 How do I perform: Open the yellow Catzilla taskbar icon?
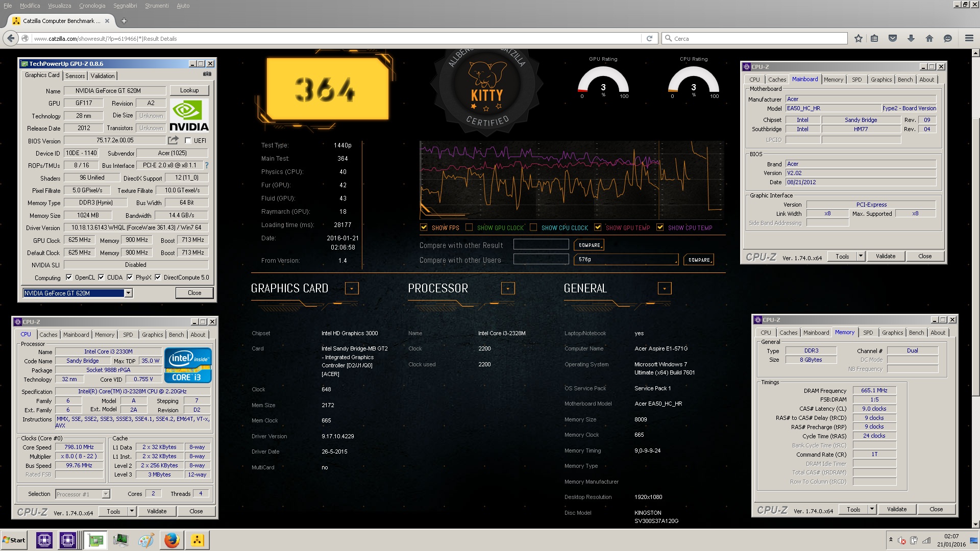coord(198,540)
